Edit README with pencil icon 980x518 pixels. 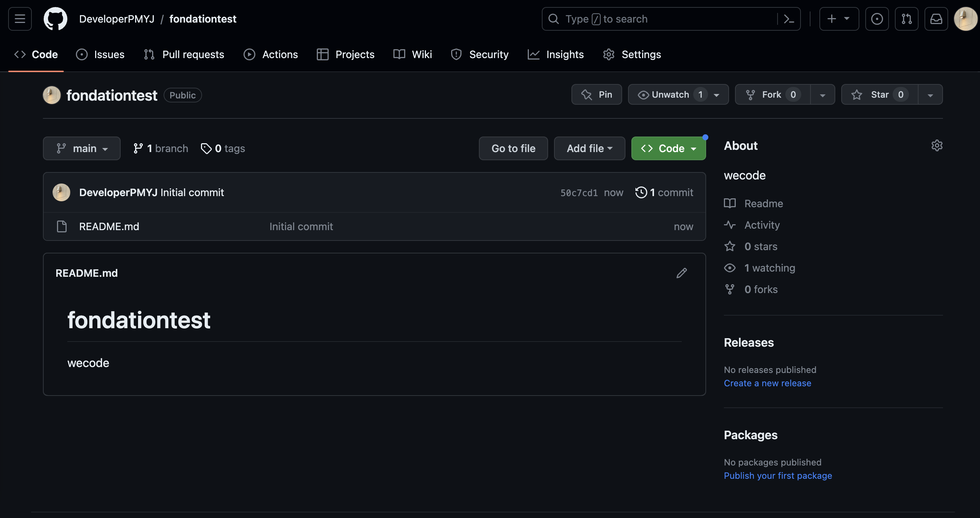(682, 273)
